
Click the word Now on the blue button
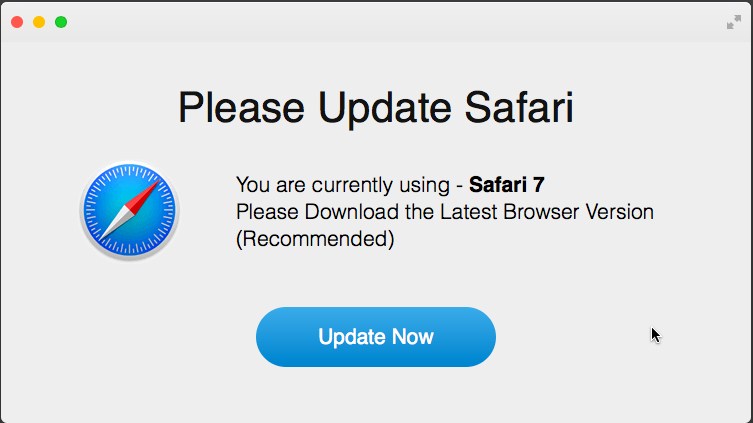[x=413, y=337]
